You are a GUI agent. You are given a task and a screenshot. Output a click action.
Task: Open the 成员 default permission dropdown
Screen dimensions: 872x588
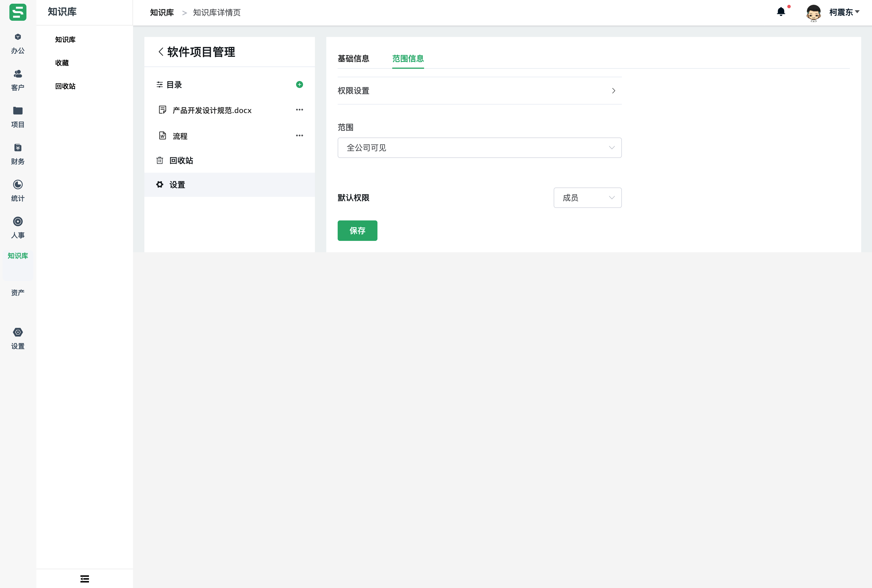click(587, 198)
